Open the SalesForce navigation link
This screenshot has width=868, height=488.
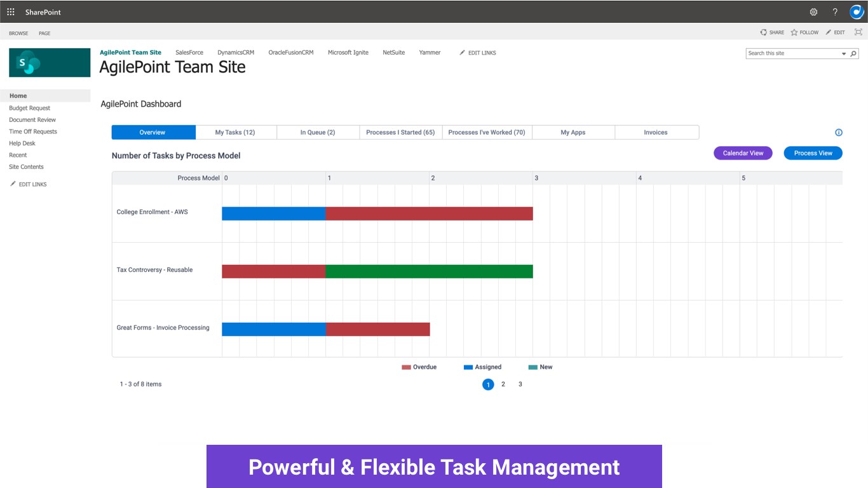click(x=189, y=53)
